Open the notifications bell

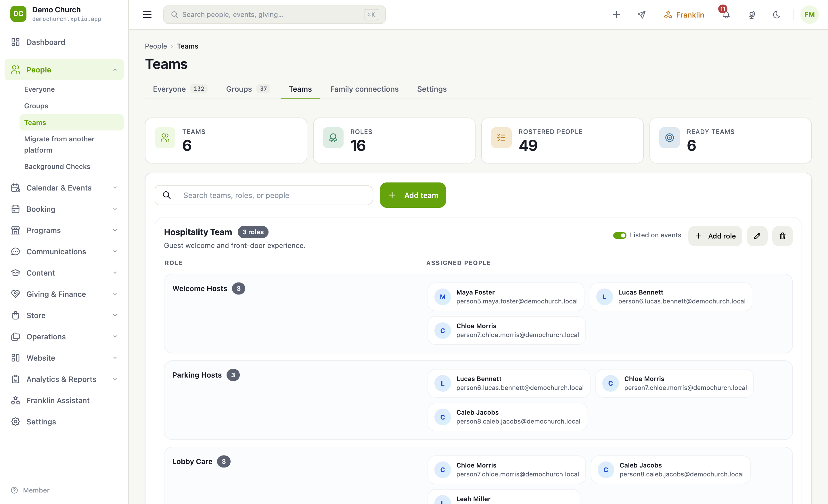(x=726, y=15)
